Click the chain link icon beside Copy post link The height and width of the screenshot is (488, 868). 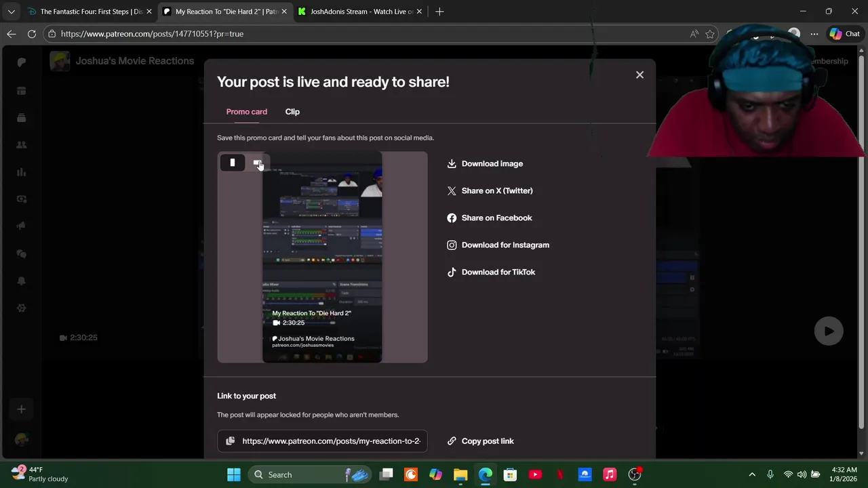pos(452,441)
